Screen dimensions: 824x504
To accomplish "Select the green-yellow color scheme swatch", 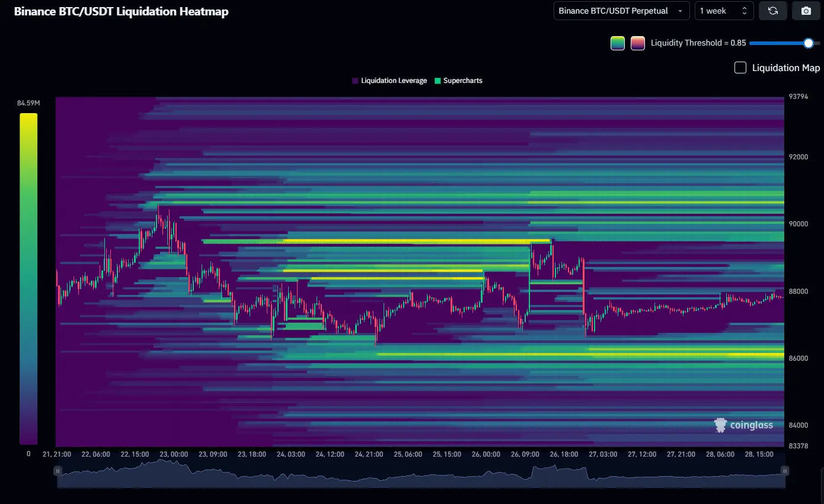I will 618,43.
